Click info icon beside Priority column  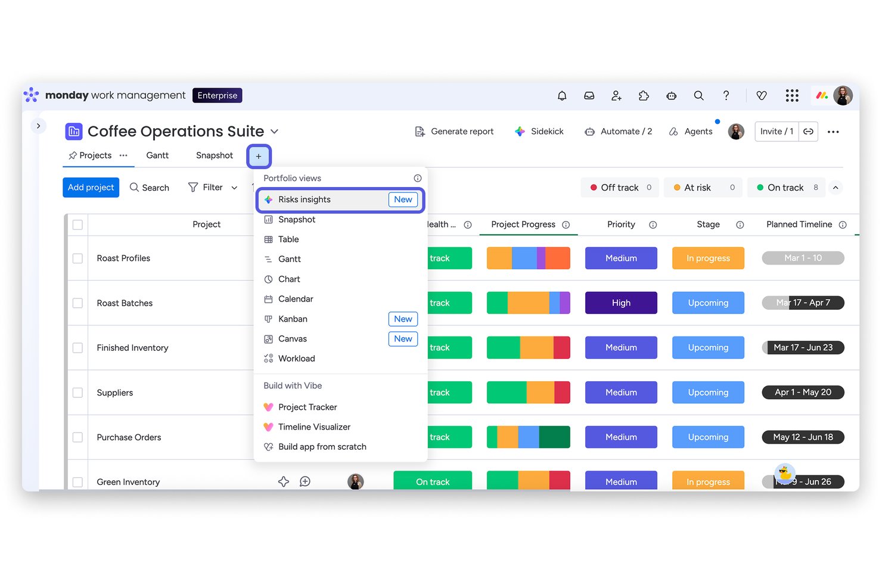653,225
